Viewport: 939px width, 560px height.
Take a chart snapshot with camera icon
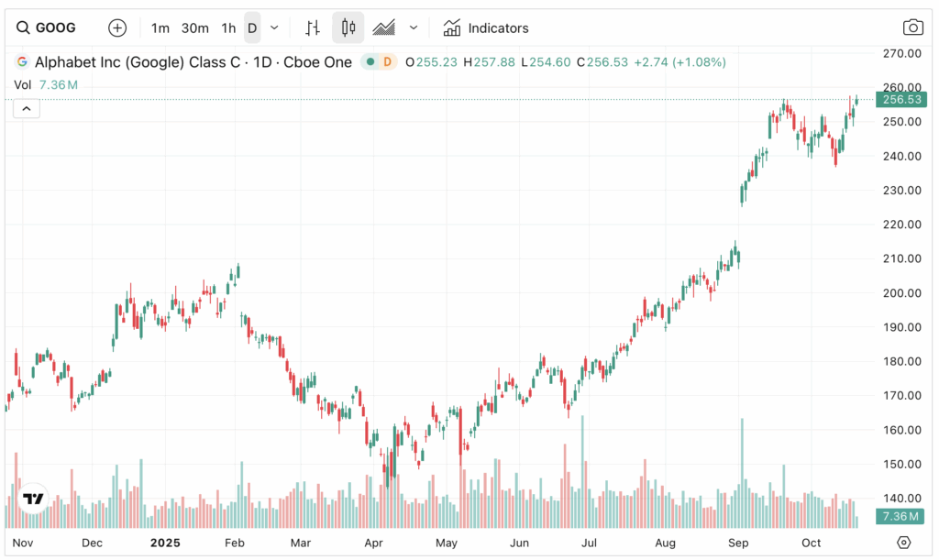pos(912,27)
